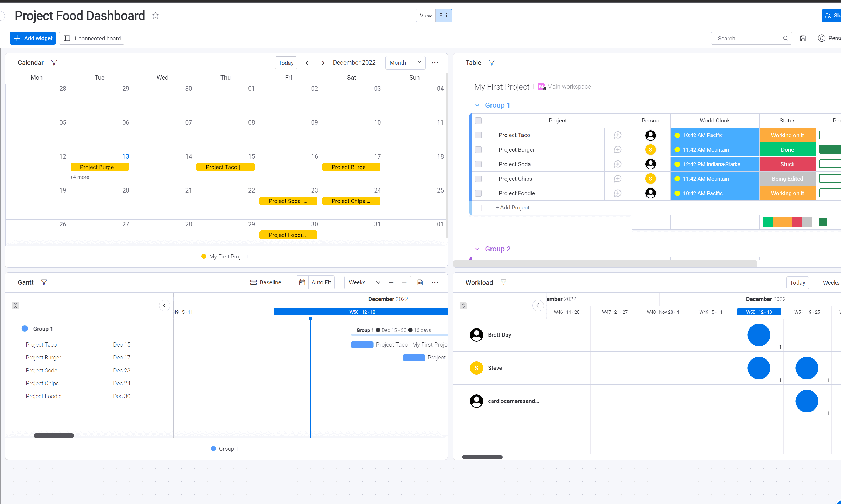Open the Calendar widget filter icon
The width and height of the screenshot is (841, 504).
click(54, 63)
